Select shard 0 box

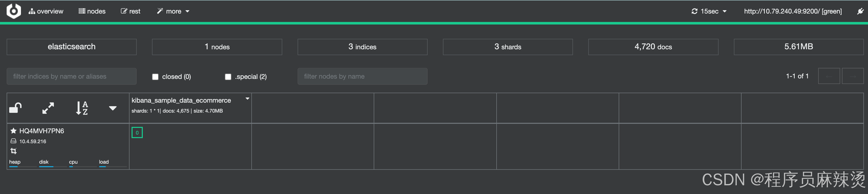click(x=137, y=132)
